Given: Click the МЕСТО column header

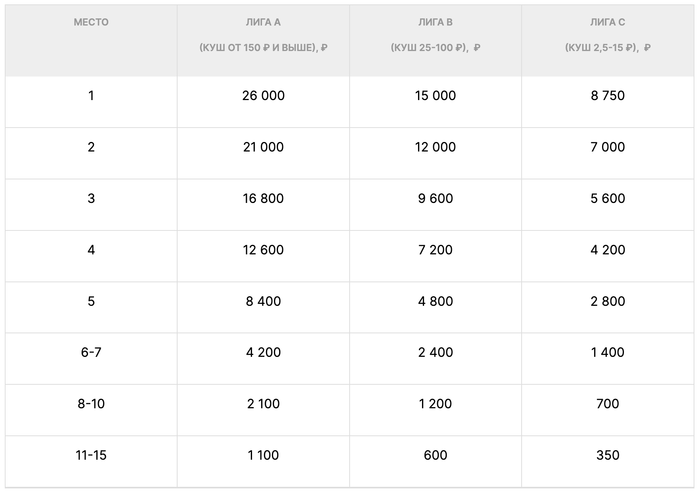Looking at the screenshot, I should click(x=91, y=21).
